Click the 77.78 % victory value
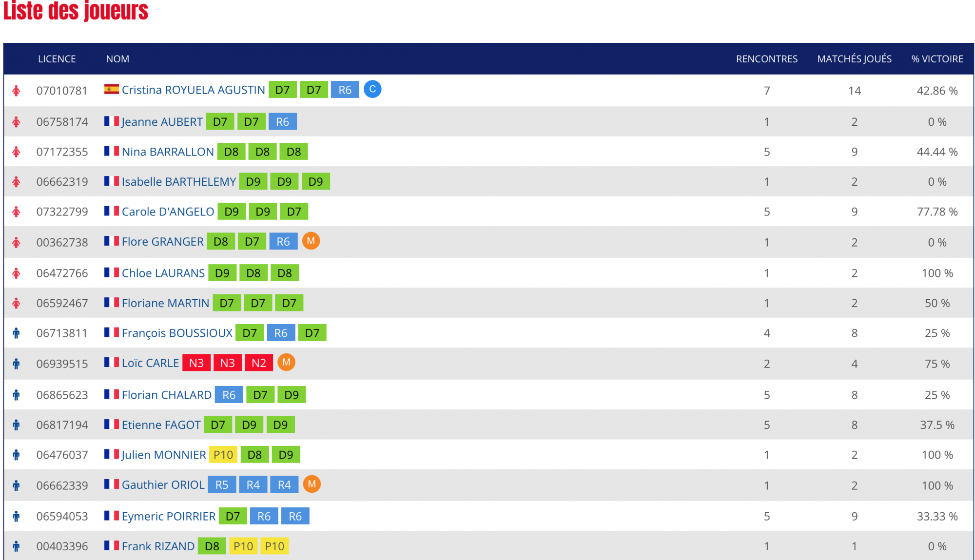Viewport: 975px width, 560px height. click(937, 212)
